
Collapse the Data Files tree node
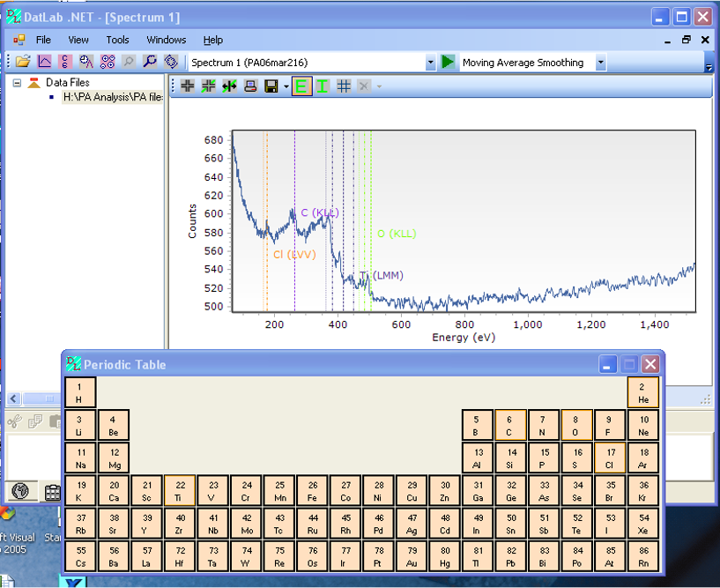click(17, 83)
